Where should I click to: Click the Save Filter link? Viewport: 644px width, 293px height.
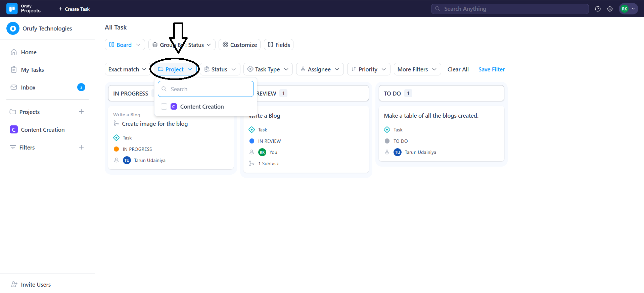(x=491, y=69)
